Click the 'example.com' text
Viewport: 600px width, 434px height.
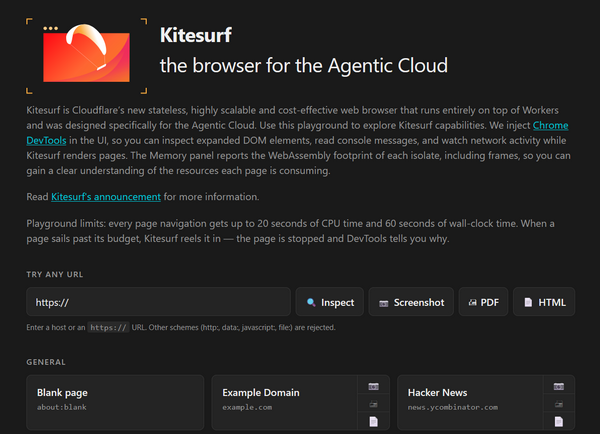coord(247,407)
